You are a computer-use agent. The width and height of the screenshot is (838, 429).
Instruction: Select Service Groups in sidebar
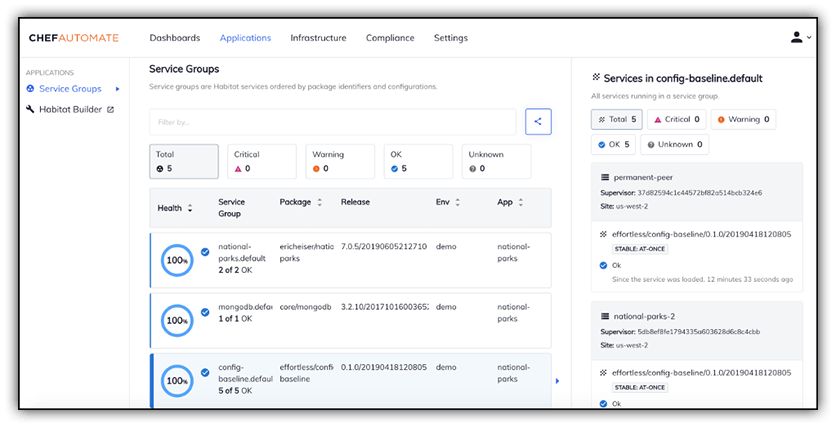(70, 89)
